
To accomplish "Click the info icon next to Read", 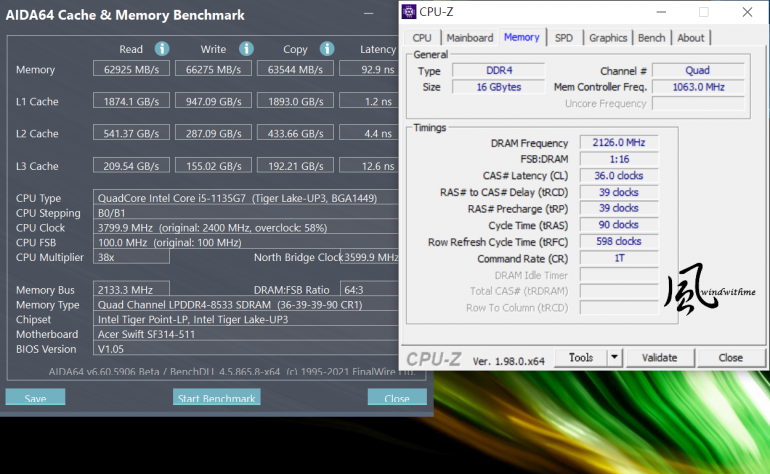I will 162,48.
